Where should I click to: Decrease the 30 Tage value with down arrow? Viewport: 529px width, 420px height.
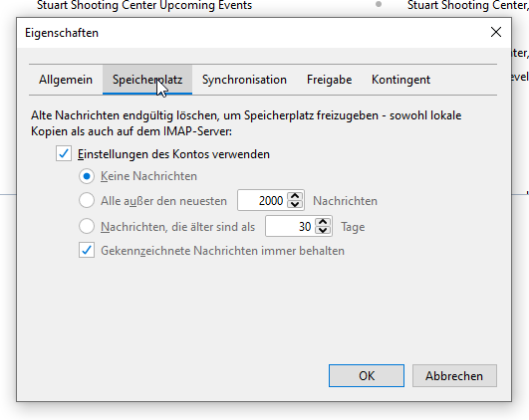(323, 231)
